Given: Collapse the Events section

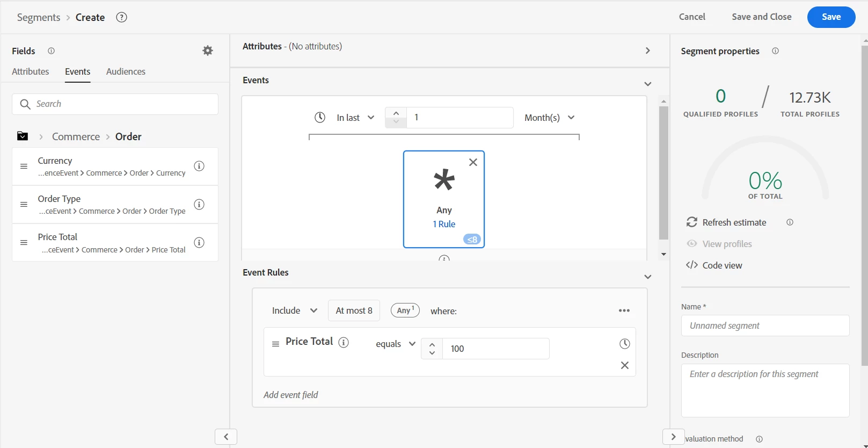Looking at the screenshot, I should click(648, 84).
